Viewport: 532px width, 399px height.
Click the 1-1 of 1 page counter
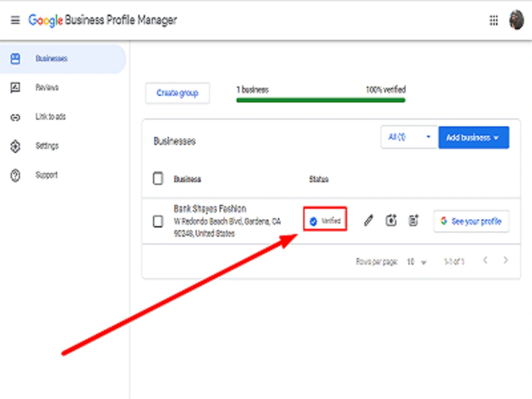point(454,262)
